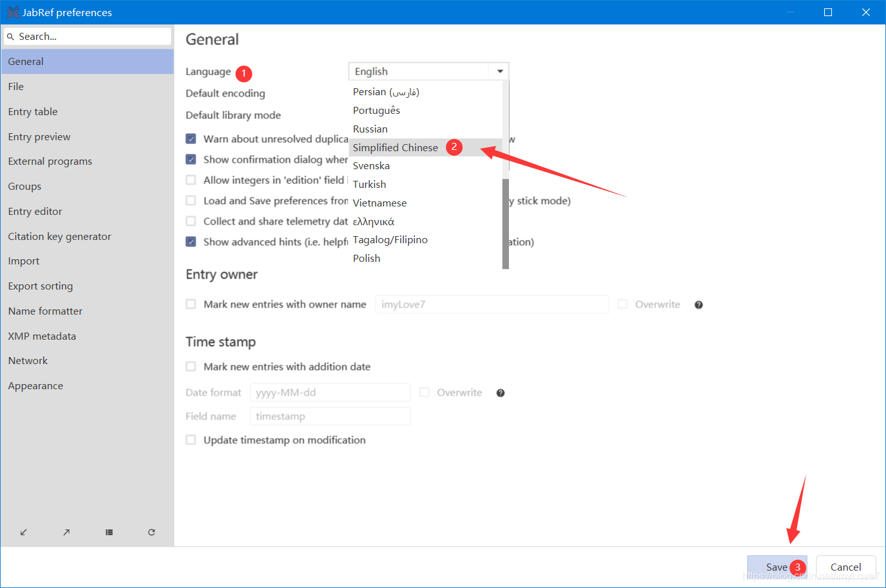This screenshot has width=886, height=588.
Task: Open the General preferences section
Action: pyautogui.click(x=87, y=62)
